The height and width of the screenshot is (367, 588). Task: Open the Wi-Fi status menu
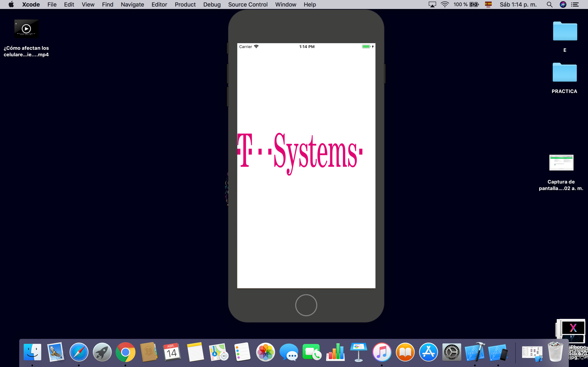(444, 4)
